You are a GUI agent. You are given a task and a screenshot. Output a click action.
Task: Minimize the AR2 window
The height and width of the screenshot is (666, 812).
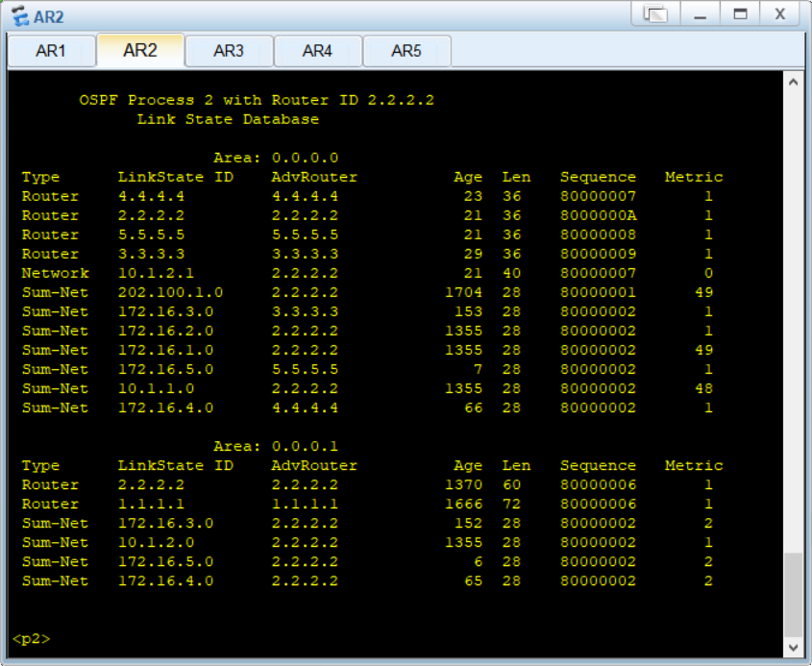click(x=701, y=14)
